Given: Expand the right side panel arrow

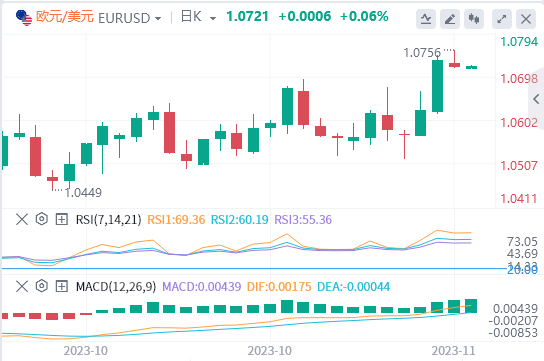Looking at the screenshot, I should coord(536,99).
